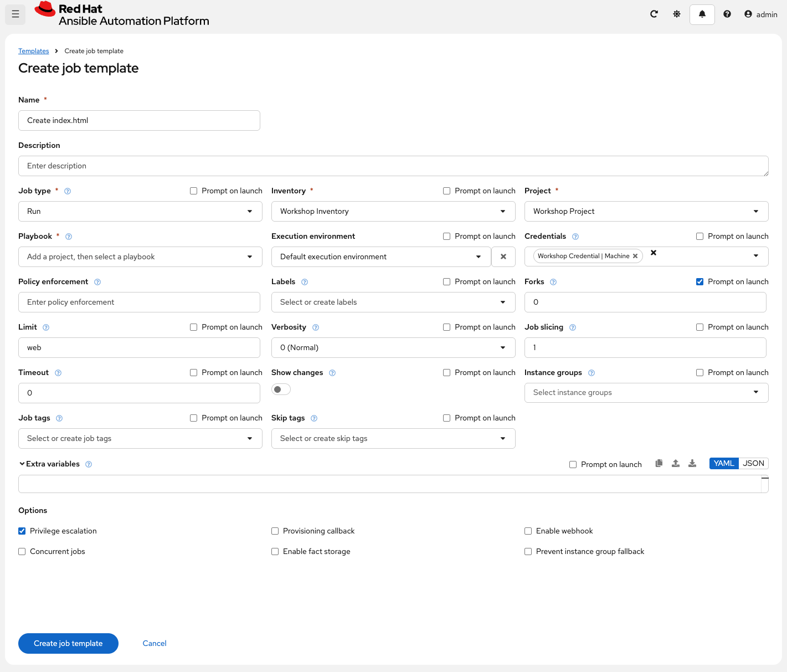Enable the webhook option checkbox
The width and height of the screenshot is (787, 672).
point(528,531)
